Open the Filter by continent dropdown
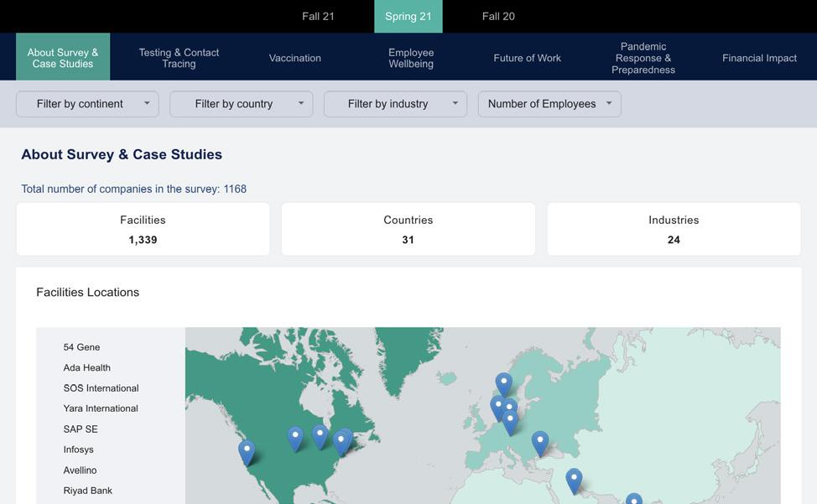Image resolution: width=817 pixels, height=504 pixels. (x=87, y=104)
